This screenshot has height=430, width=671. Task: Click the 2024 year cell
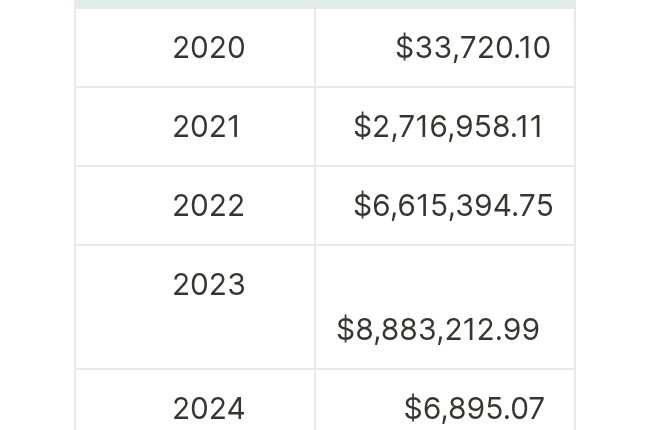coord(208,408)
